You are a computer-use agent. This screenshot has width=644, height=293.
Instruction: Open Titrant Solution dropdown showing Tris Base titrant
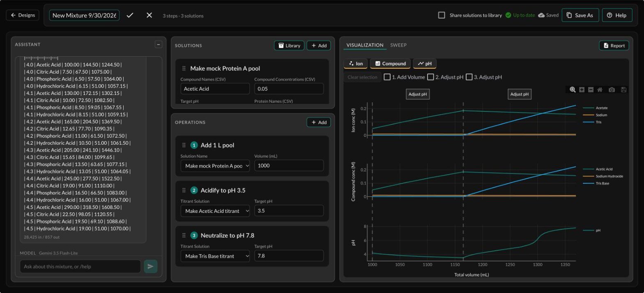point(215,256)
